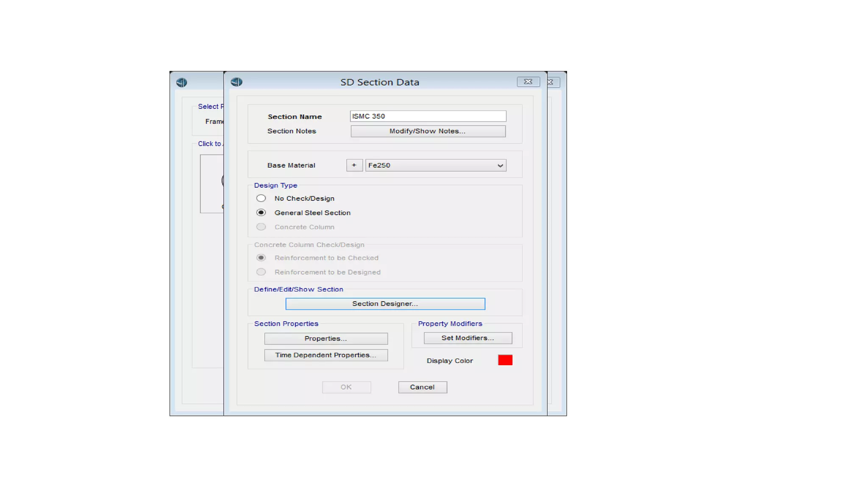Change the red Display Color swatch
Image resolution: width=868 pixels, height=488 pixels.
coord(505,360)
